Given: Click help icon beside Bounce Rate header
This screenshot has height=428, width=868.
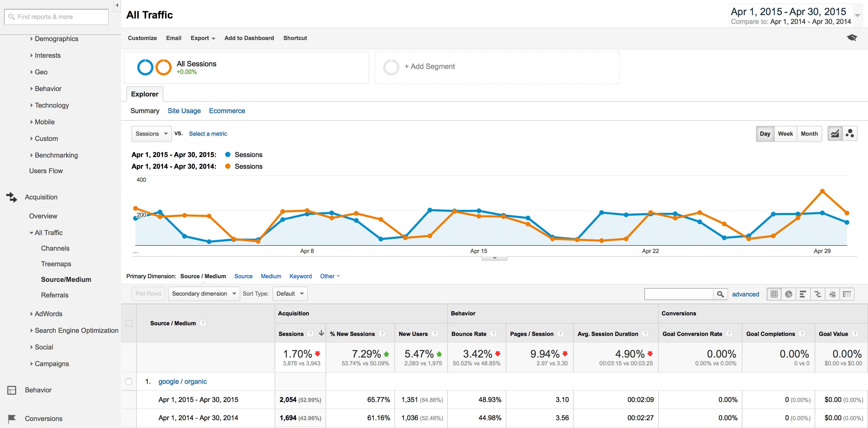Looking at the screenshot, I should (493, 334).
